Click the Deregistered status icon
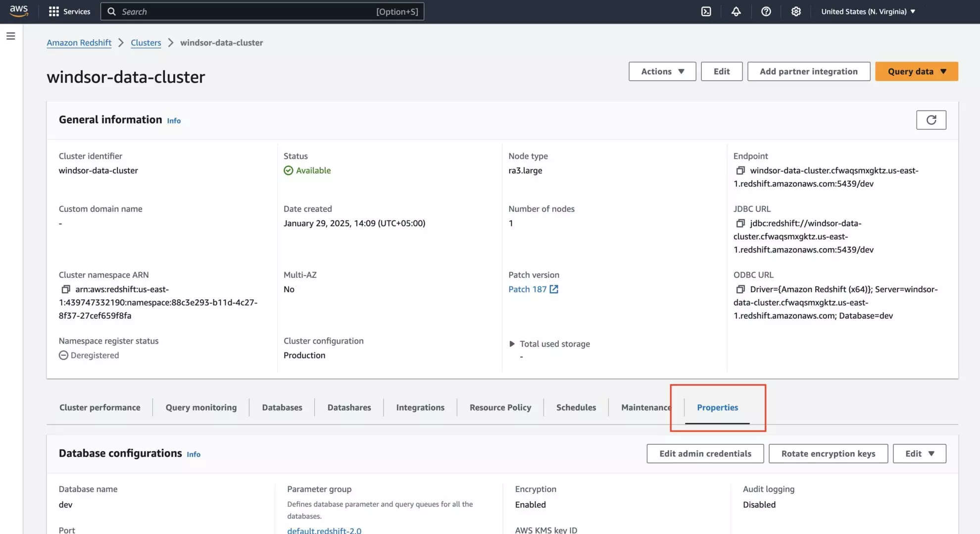The image size is (980, 534). pyautogui.click(x=63, y=355)
